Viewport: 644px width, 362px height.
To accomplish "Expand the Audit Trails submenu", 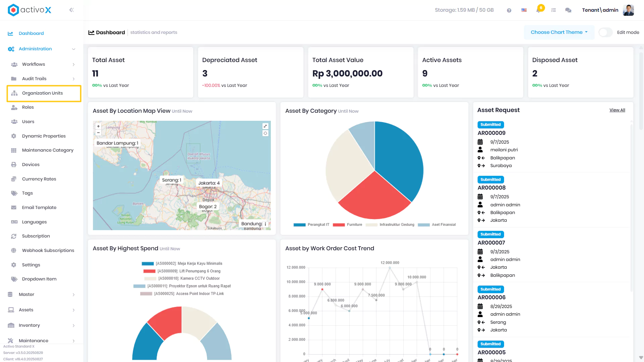I will click(x=73, y=79).
